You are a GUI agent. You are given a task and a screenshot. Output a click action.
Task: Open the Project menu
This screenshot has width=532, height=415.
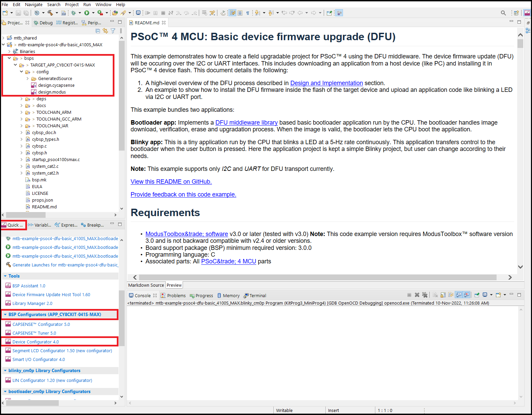72,4
